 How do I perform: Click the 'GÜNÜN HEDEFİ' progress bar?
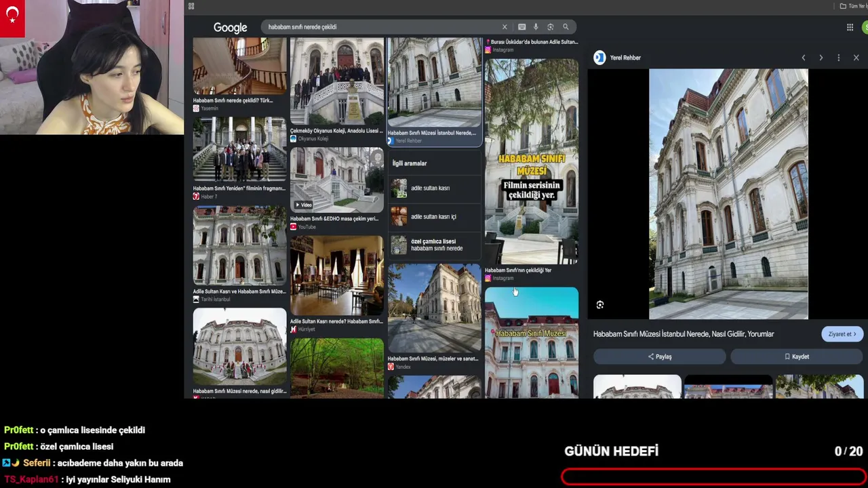point(713,477)
